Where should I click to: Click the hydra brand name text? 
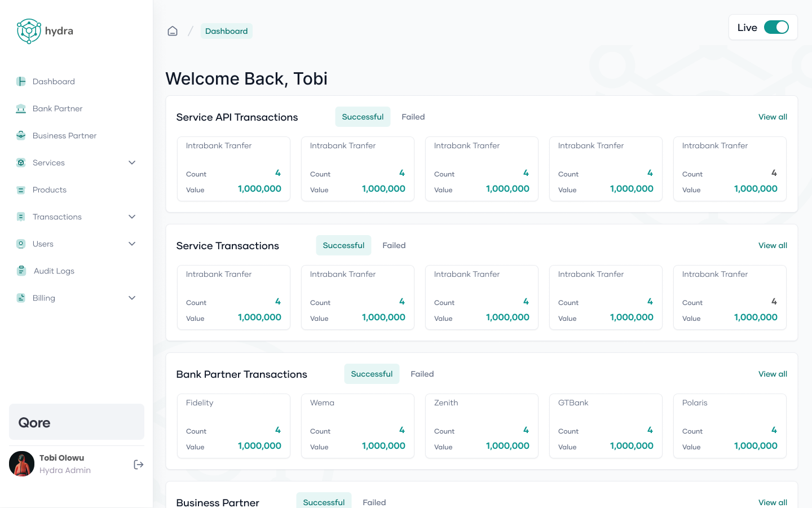click(59, 31)
